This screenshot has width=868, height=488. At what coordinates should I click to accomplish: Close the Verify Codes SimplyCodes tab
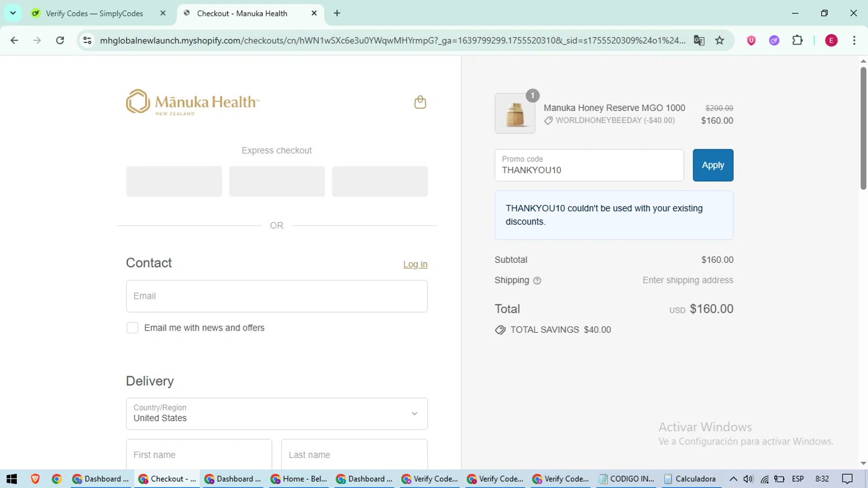point(163,13)
